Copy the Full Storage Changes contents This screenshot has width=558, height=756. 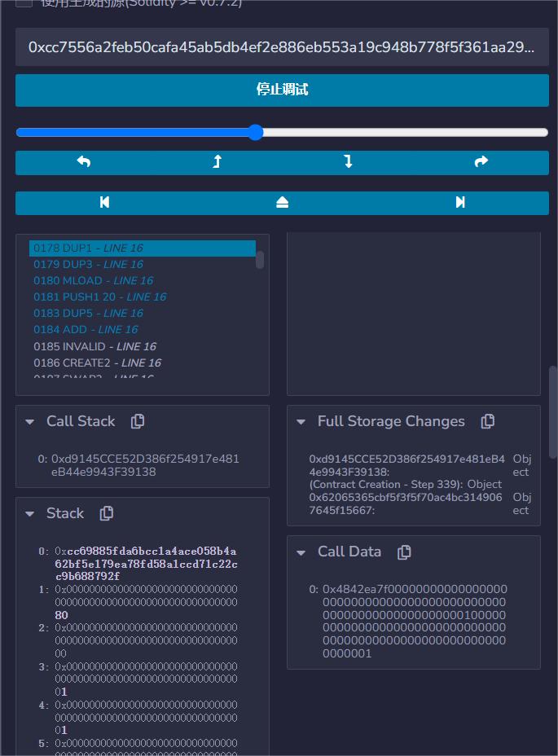point(488,421)
